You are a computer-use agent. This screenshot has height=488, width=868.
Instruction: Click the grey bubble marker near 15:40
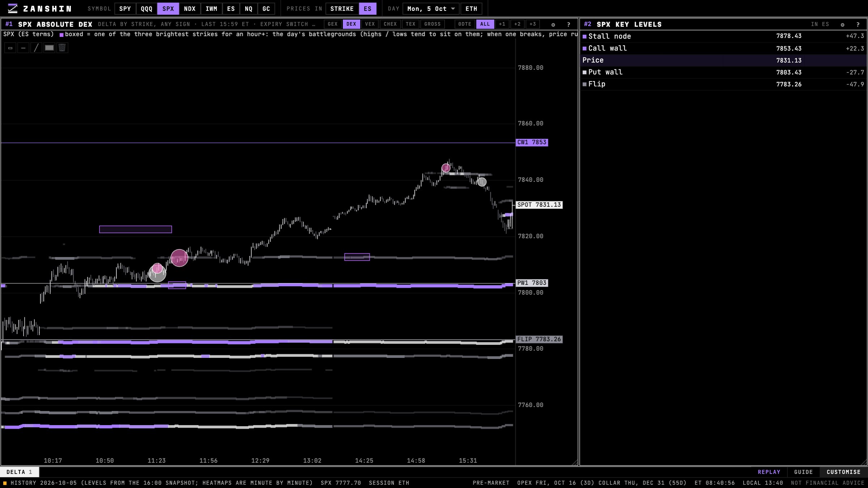pyautogui.click(x=482, y=182)
